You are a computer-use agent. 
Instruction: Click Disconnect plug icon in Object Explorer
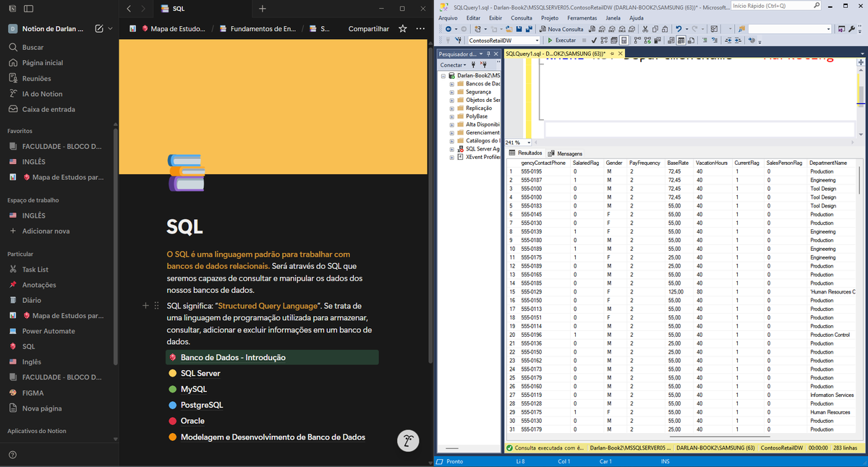[483, 64]
